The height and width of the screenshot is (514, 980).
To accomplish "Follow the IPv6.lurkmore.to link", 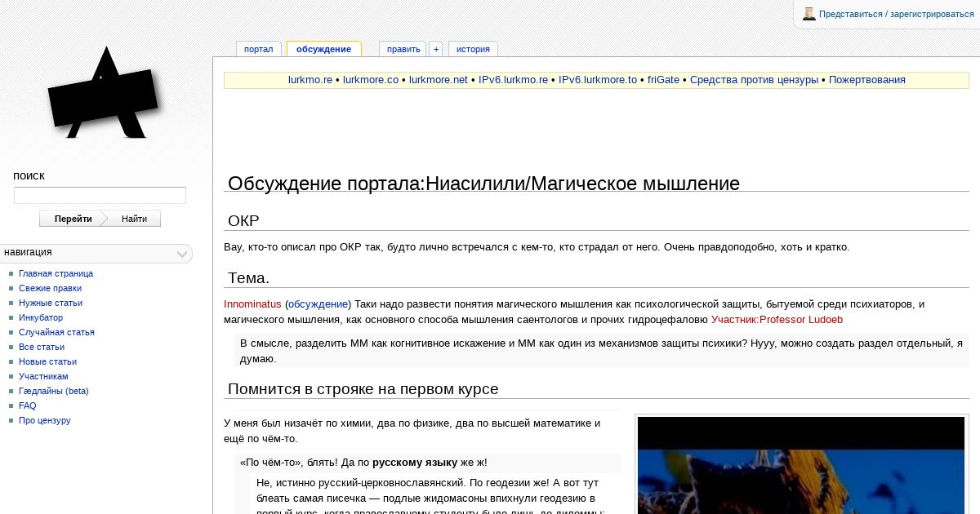I will tap(598, 80).
